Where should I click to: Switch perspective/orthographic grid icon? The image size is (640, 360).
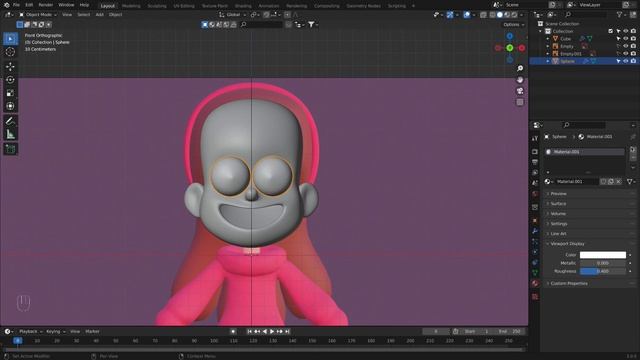coord(520,102)
